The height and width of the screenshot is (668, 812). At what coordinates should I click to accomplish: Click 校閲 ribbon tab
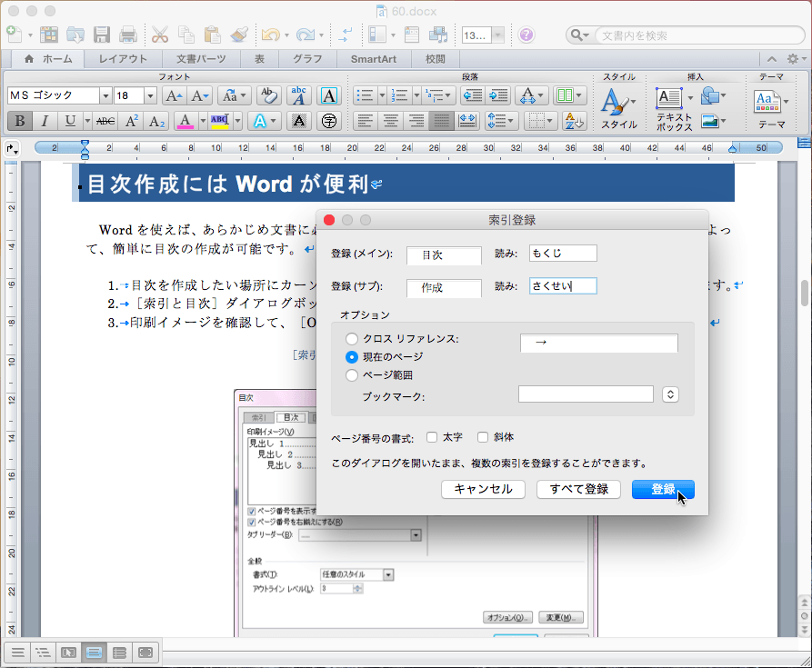point(436,59)
